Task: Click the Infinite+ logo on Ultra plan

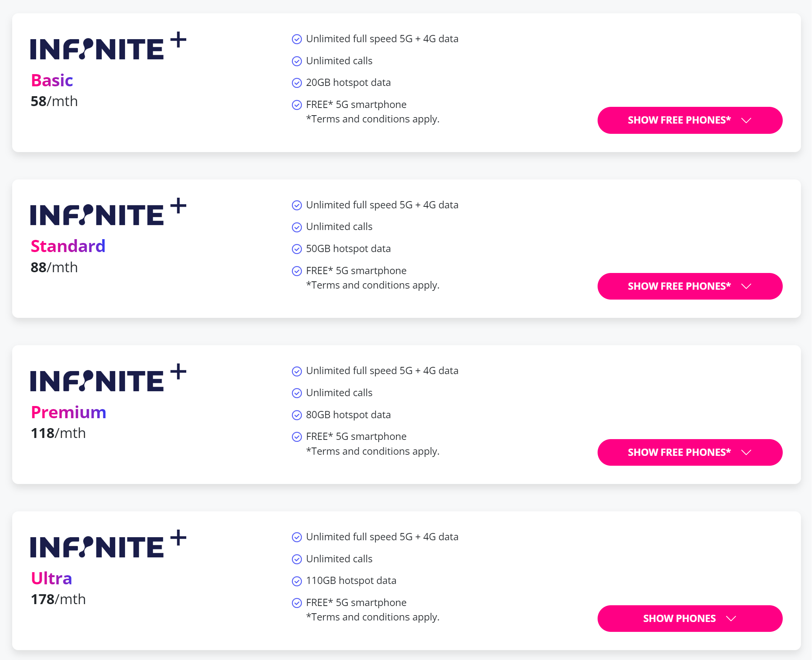Action: coord(108,544)
